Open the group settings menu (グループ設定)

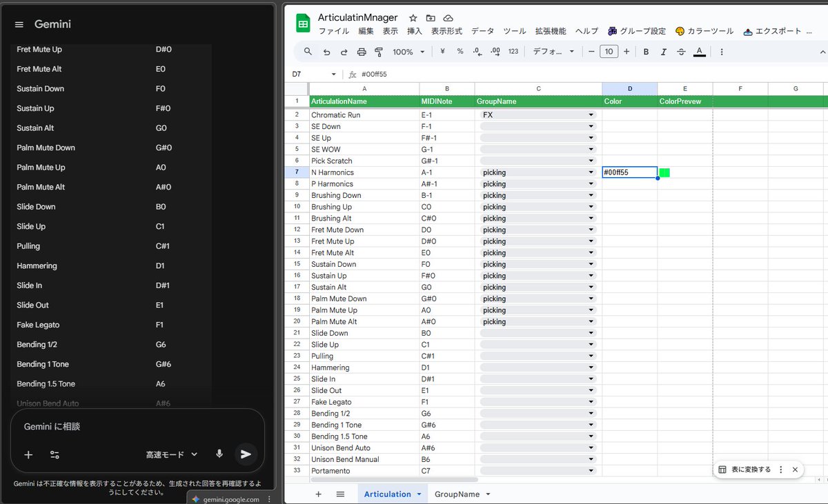[x=637, y=31]
